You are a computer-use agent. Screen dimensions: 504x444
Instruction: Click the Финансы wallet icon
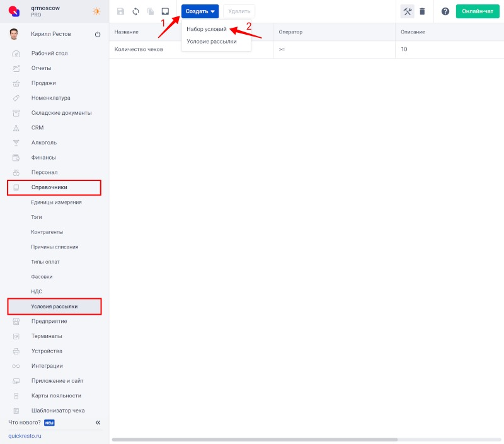16,158
